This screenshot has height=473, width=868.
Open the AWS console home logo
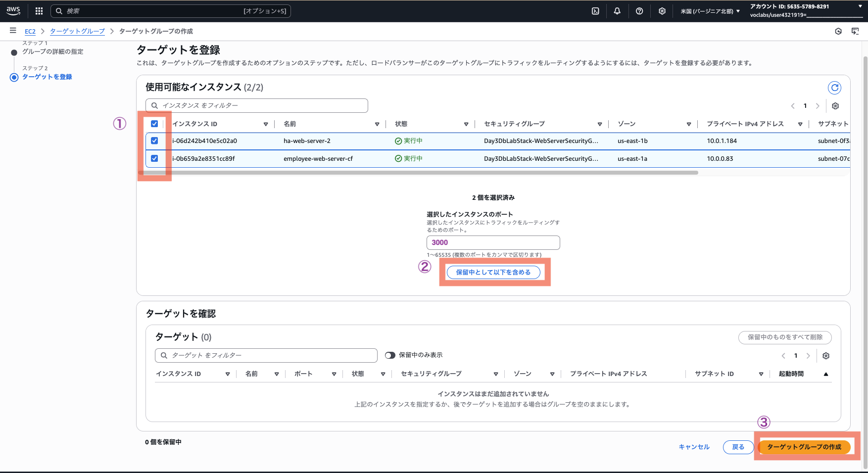[13, 10]
